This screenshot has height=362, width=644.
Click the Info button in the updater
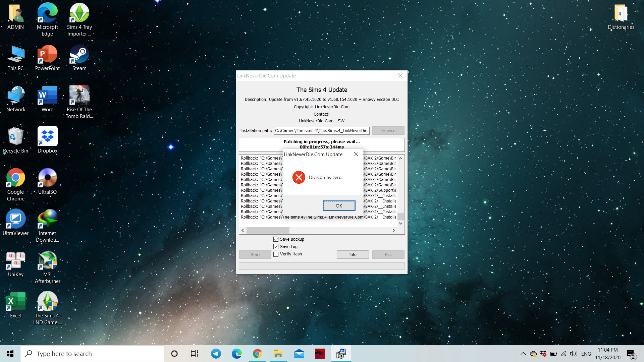[353, 255]
